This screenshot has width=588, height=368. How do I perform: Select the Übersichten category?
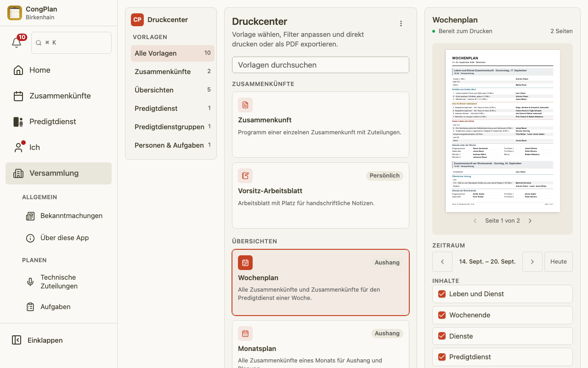173,90
